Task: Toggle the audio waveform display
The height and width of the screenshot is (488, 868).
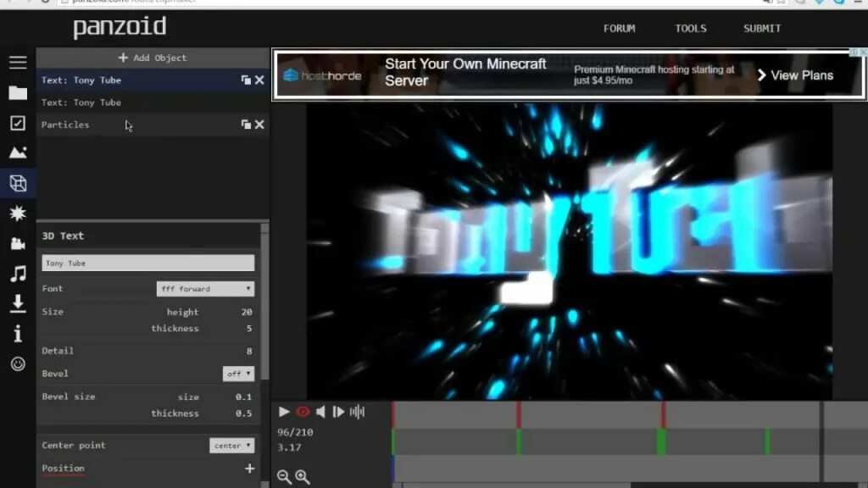Action: pos(357,412)
